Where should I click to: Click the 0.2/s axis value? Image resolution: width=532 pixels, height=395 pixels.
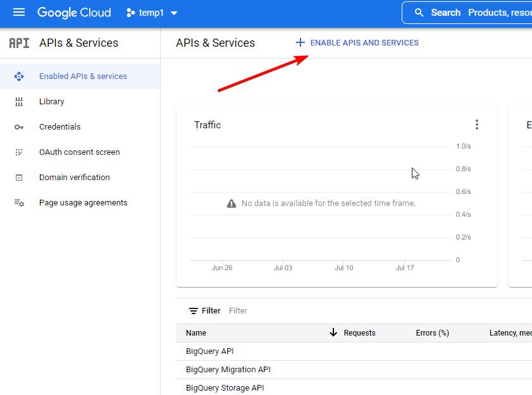(x=463, y=237)
